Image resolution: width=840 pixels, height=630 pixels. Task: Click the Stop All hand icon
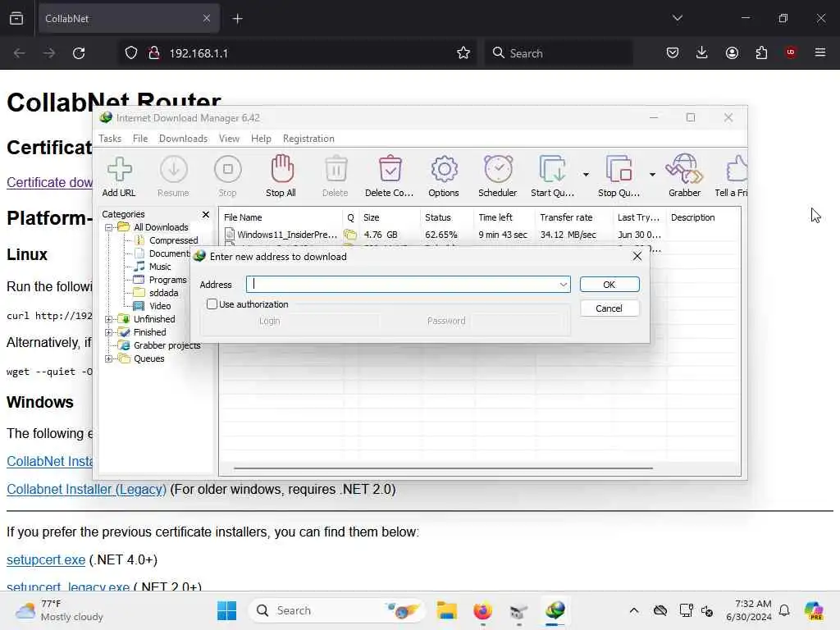click(281, 169)
